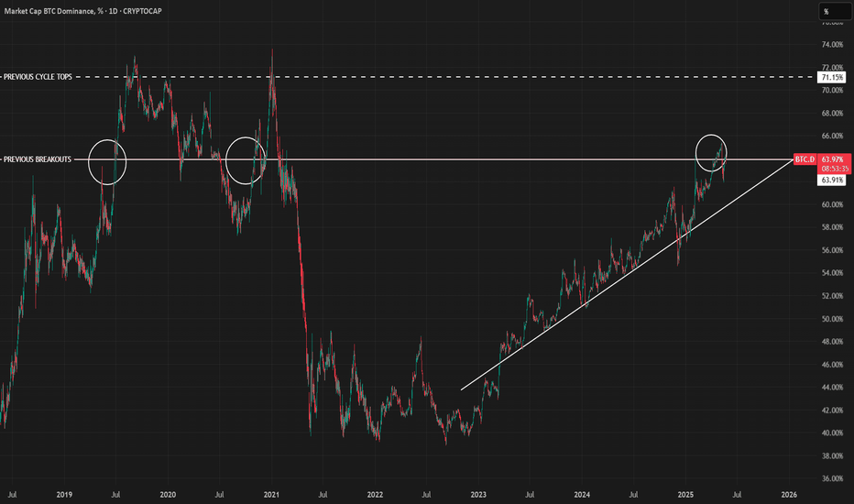Viewport: 854px width, 504px height.
Task: Click the 71.15% price label on the axis
Action: (832, 77)
